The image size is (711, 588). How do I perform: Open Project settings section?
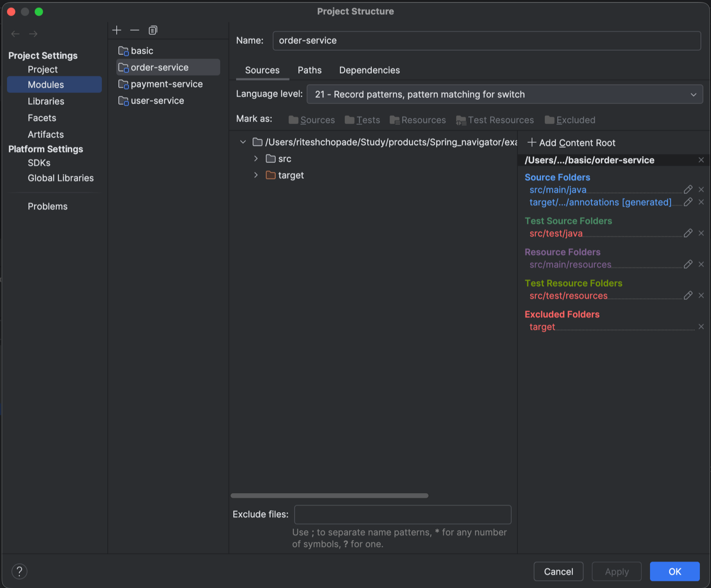coord(43,70)
